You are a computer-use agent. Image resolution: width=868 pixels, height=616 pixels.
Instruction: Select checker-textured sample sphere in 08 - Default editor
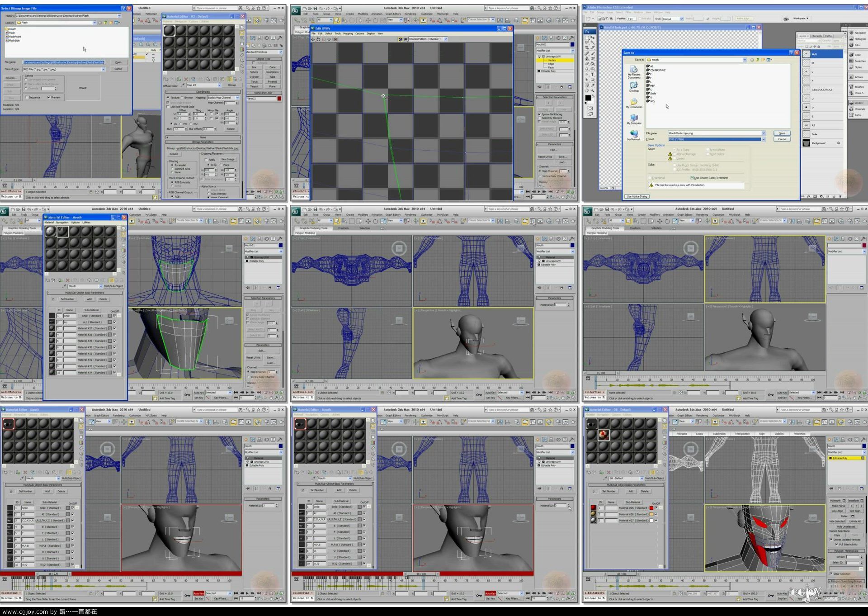pos(604,435)
